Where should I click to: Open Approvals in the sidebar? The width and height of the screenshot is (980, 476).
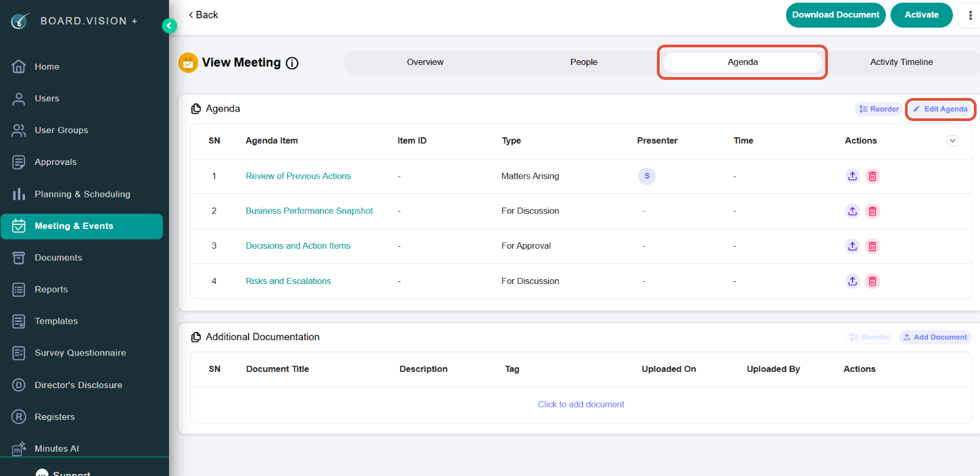[55, 162]
